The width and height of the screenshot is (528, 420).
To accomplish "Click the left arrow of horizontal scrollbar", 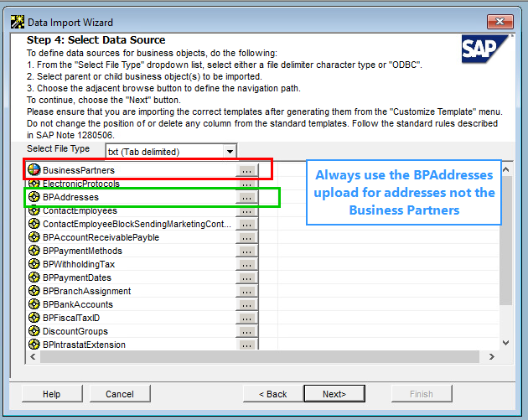I will [33, 356].
